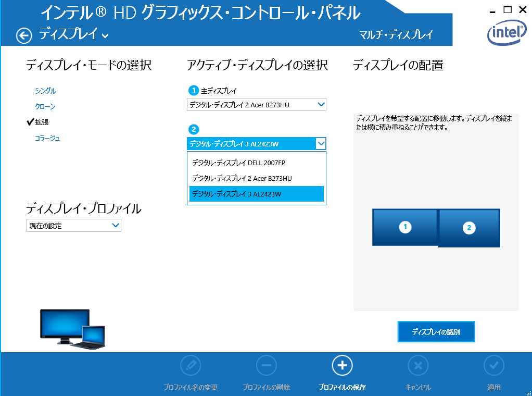Image resolution: width=532 pixels, height=396 pixels.
Task: Click the monitor and laptop illustration
Action: (72, 329)
